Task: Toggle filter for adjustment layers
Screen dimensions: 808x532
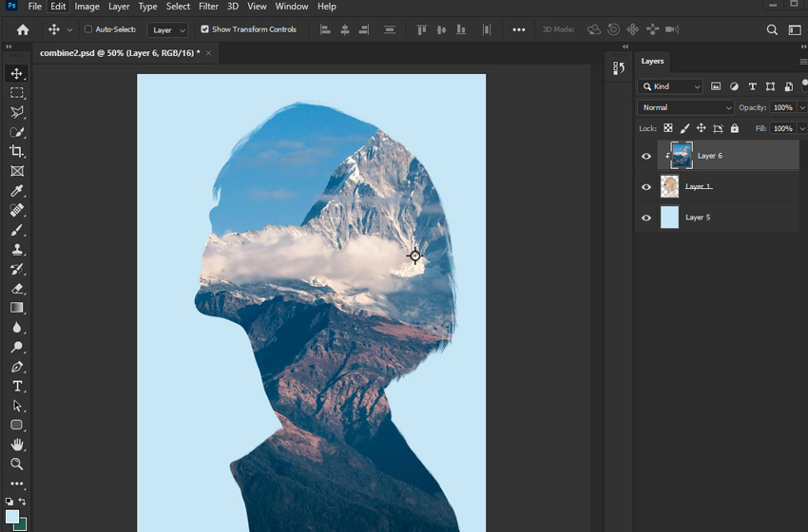Action: coord(734,86)
